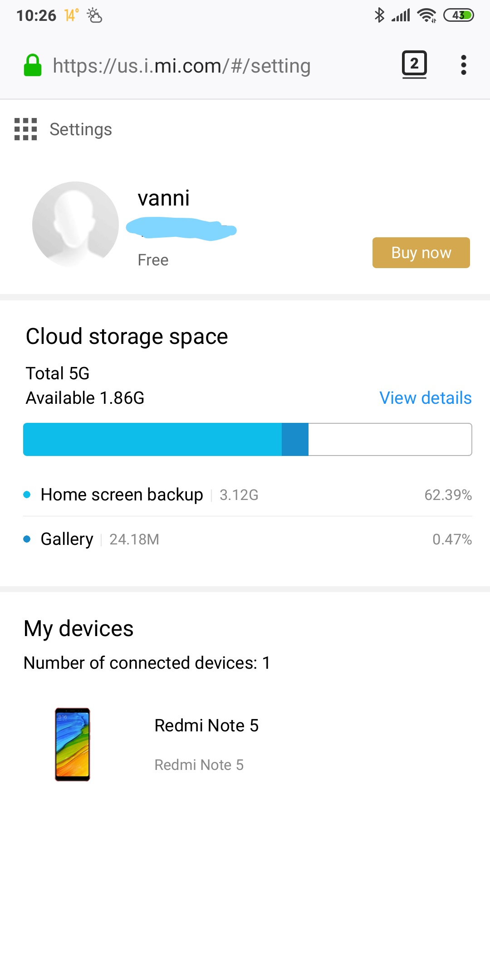Tap the green secure lock icon
490x980 pixels.
tap(33, 65)
